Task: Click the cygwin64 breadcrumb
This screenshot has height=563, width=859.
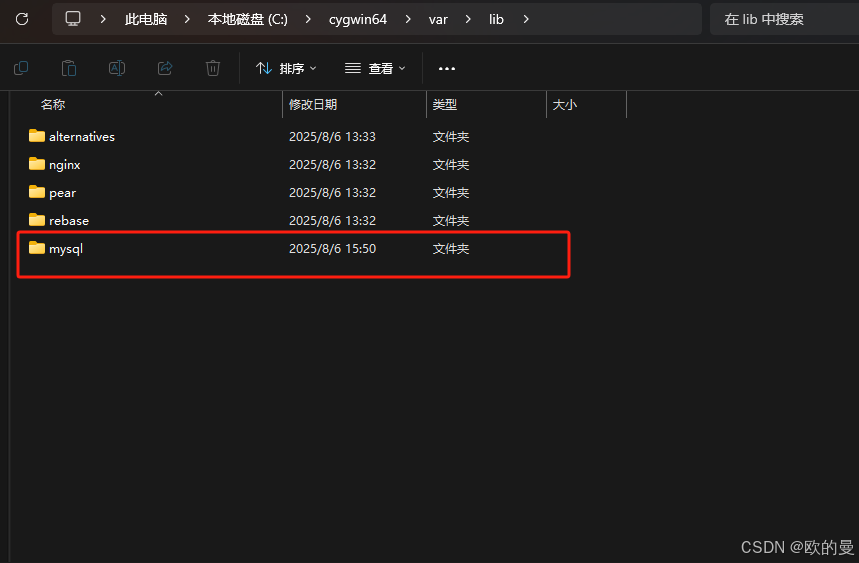Action: 358,20
